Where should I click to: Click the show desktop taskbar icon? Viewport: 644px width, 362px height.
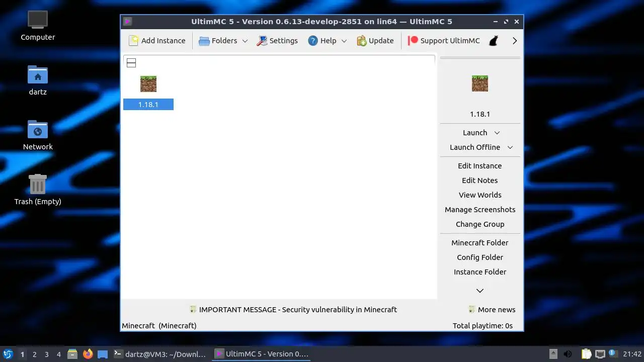(103, 354)
